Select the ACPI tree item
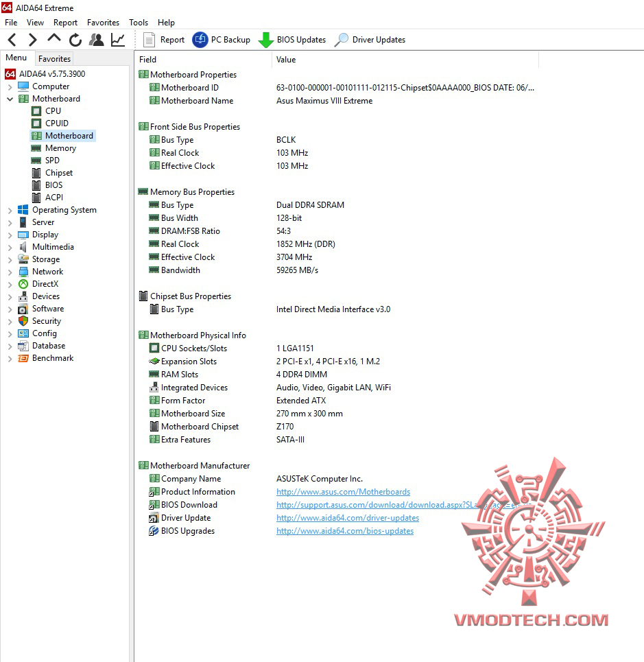 [x=54, y=197]
